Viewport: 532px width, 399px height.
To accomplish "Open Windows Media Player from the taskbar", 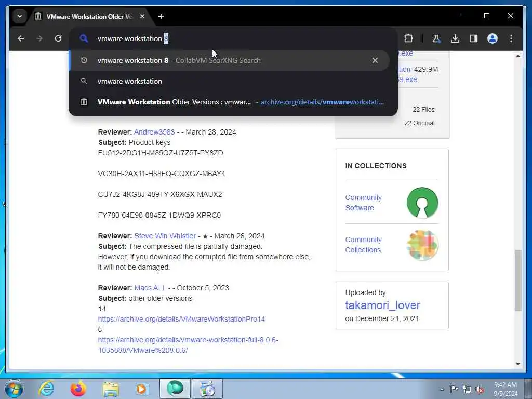I will click(142, 389).
